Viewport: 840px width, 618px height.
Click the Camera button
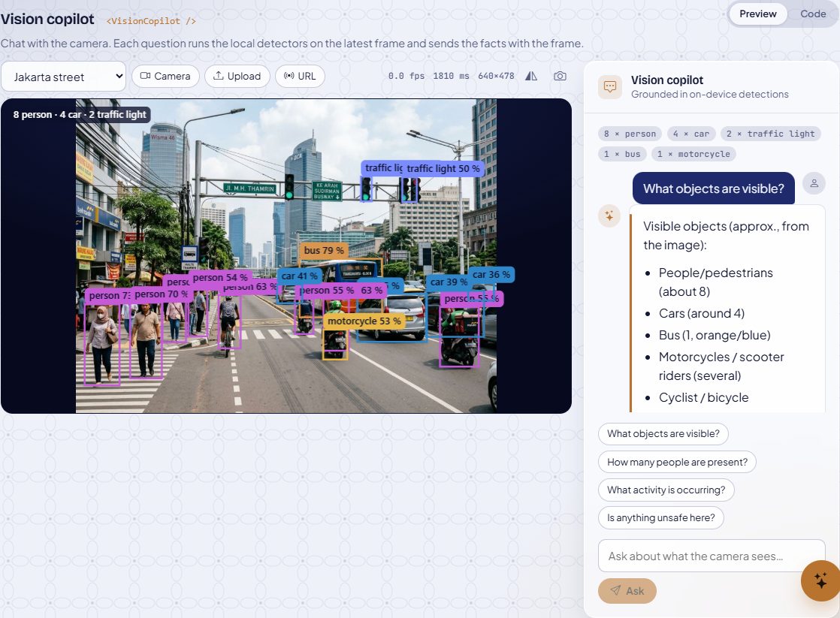tap(165, 76)
